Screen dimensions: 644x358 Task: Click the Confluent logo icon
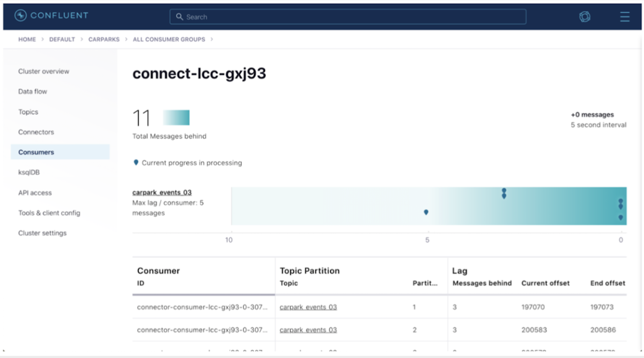pyautogui.click(x=21, y=16)
